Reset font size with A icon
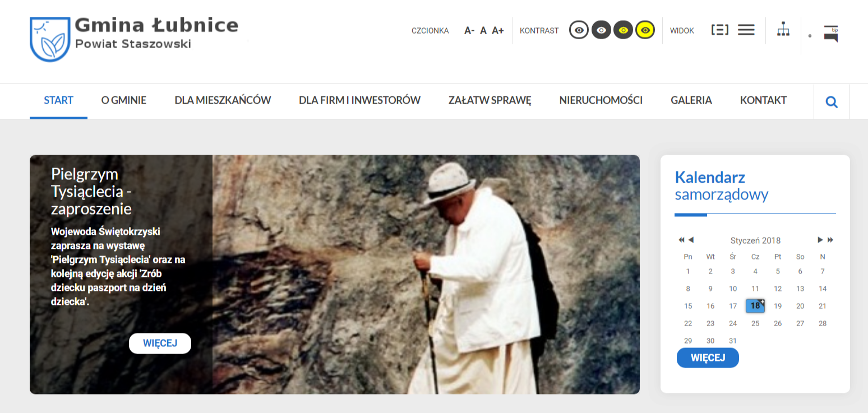Viewport: 868px width, 413px height. 483,31
